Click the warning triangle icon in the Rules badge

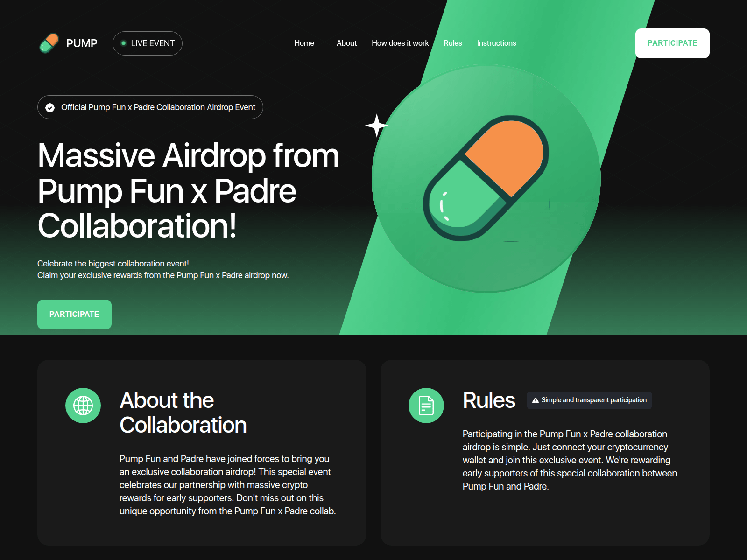click(536, 400)
